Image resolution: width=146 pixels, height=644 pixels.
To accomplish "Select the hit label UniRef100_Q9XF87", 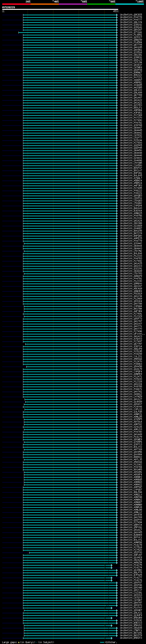I will (131, 583).
